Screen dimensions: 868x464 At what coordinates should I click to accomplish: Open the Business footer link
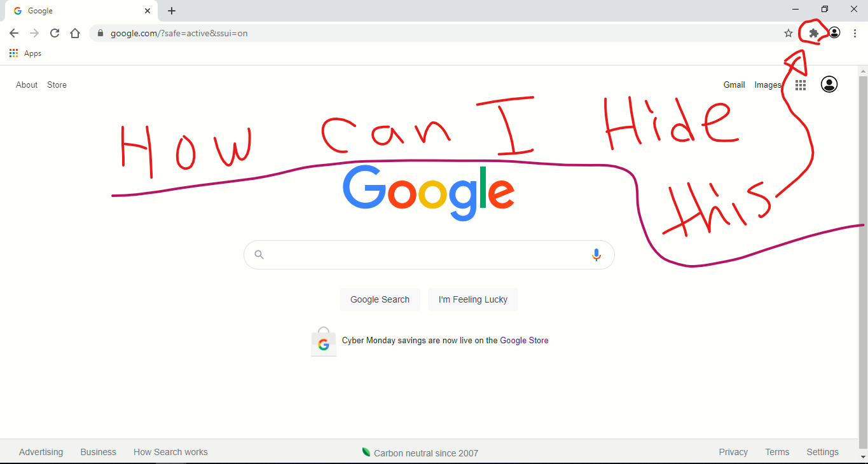[x=99, y=452]
